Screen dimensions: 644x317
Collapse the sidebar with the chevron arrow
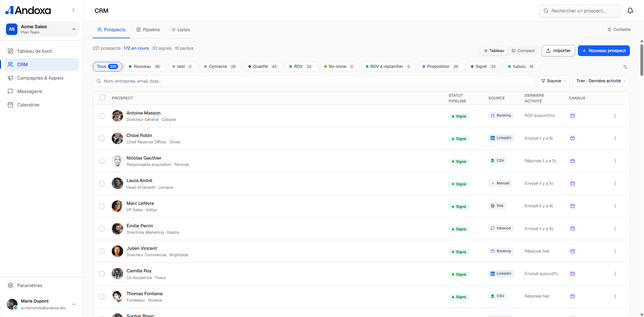(73, 10)
